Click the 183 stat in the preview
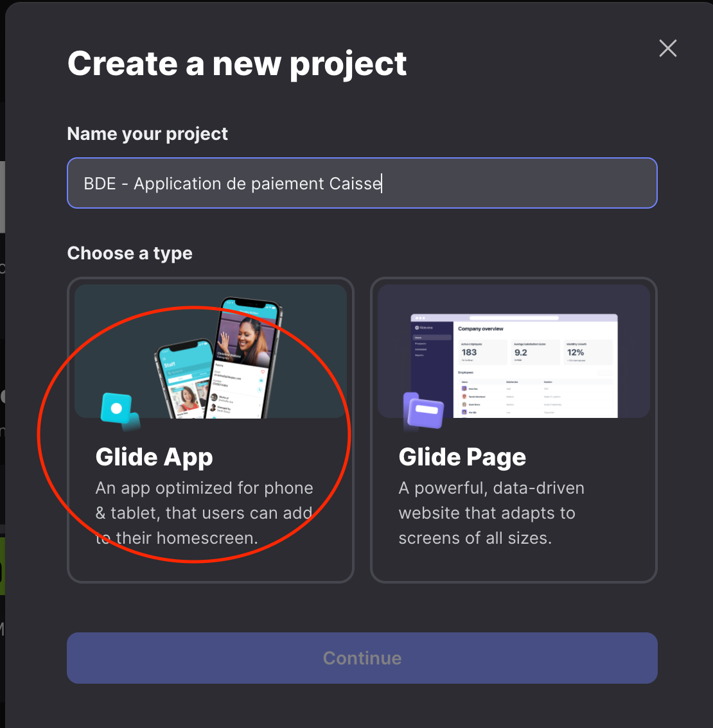 (469, 352)
